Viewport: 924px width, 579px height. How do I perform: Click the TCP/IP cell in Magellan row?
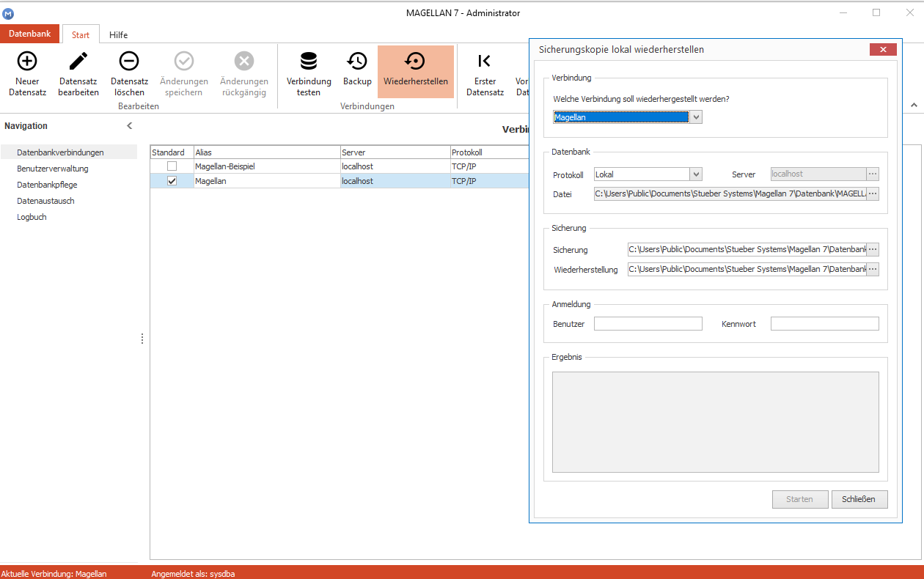point(489,181)
